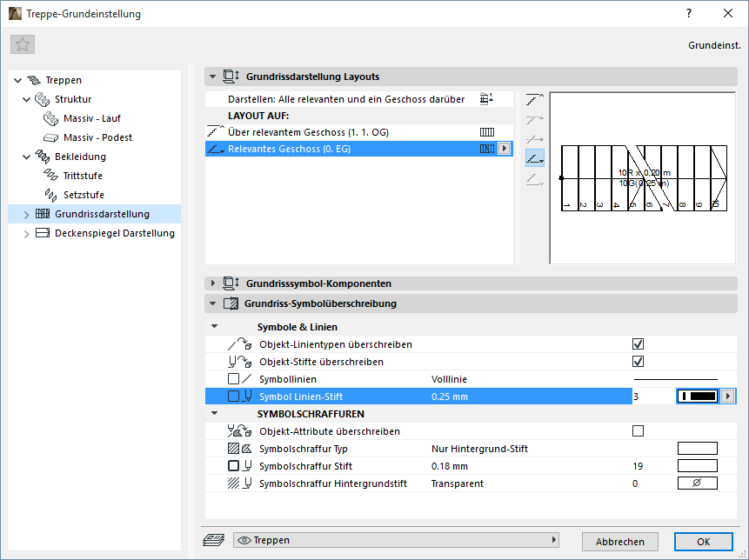This screenshot has width=749, height=560.
Task: Click story display icon beside Darstellen row
Action: click(486, 99)
